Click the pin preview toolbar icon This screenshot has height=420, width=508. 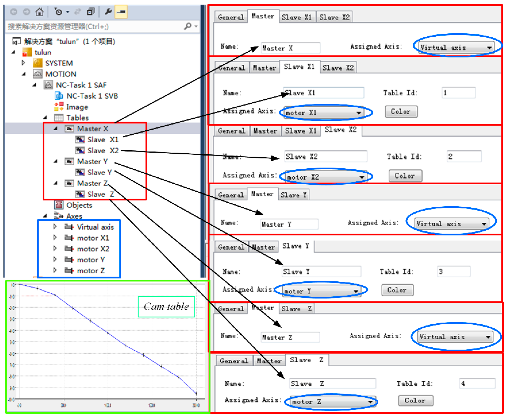click(x=121, y=12)
